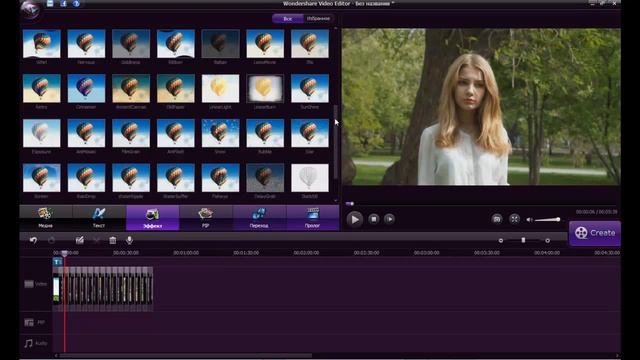Select the video clip on the Video track

coord(103,289)
